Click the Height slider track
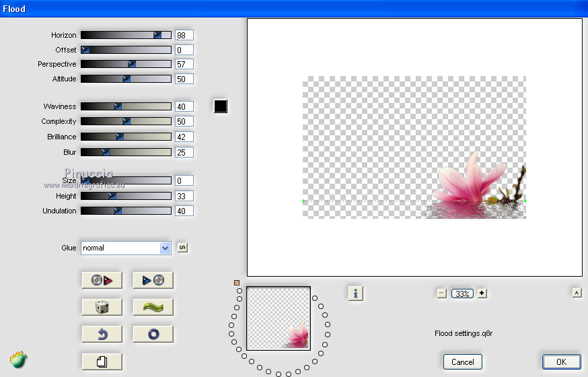 click(126, 196)
